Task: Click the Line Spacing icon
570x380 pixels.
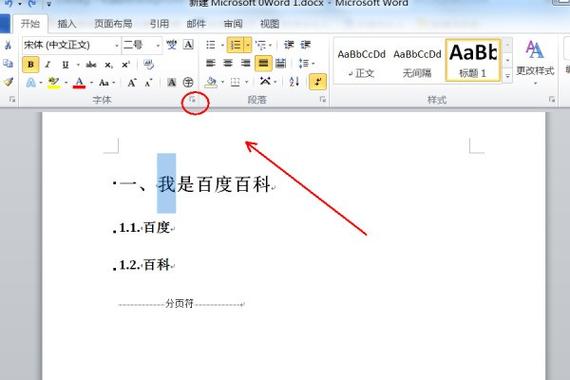Action: [x=304, y=63]
